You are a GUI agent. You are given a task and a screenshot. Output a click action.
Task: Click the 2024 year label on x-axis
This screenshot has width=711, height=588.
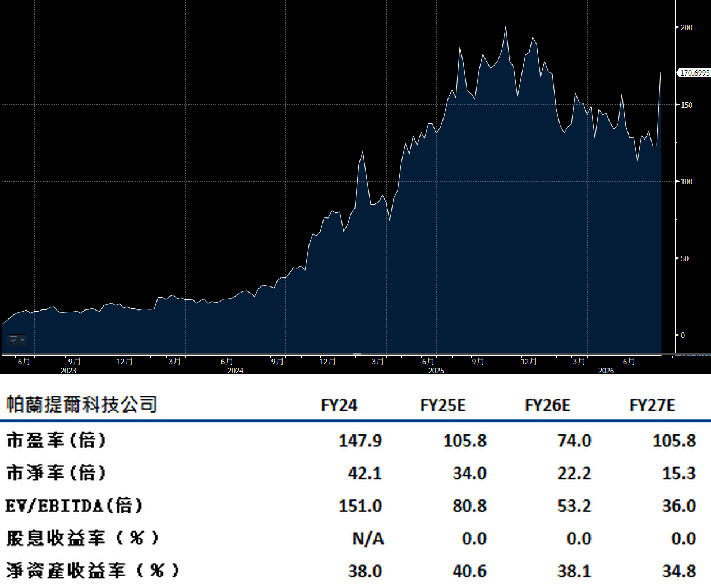click(x=236, y=371)
